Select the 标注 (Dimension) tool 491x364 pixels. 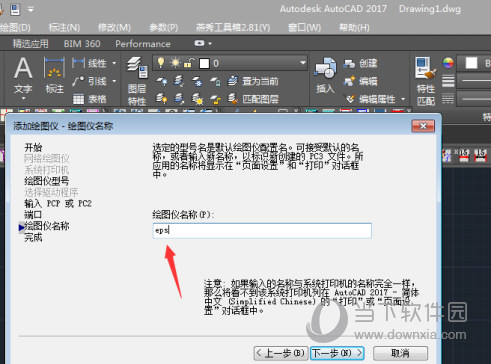coord(54,75)
